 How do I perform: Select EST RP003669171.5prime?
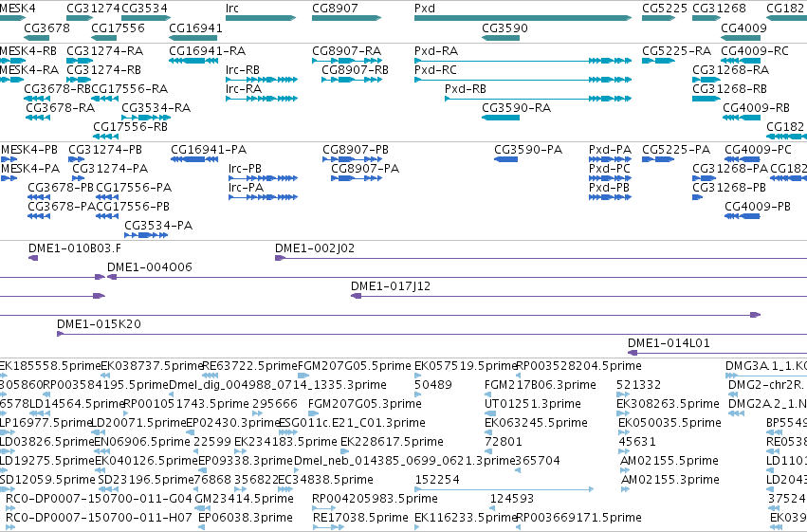point(578,518)
